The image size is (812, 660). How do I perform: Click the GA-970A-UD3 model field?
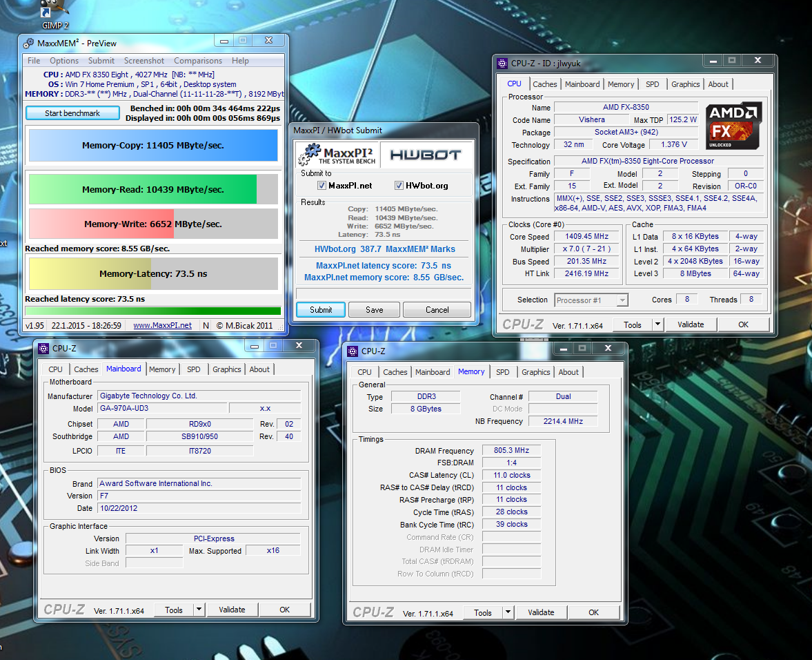click(162, 408)
